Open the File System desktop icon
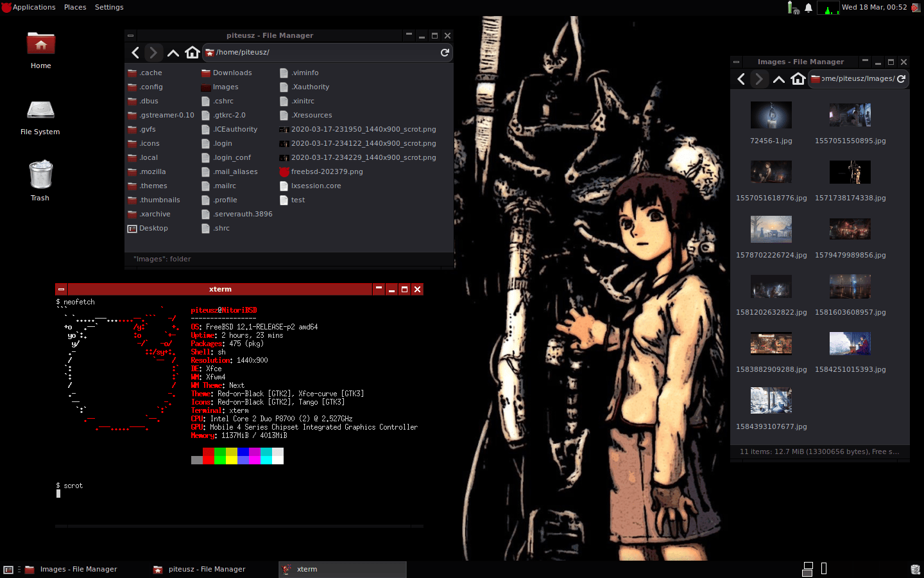This screenshot has width=924, height=578. click(40, 116)
